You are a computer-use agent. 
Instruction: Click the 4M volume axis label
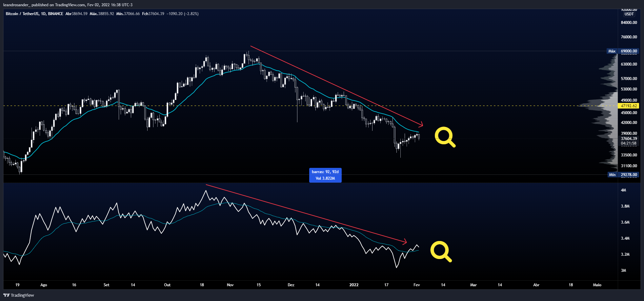tap(623, 190)
